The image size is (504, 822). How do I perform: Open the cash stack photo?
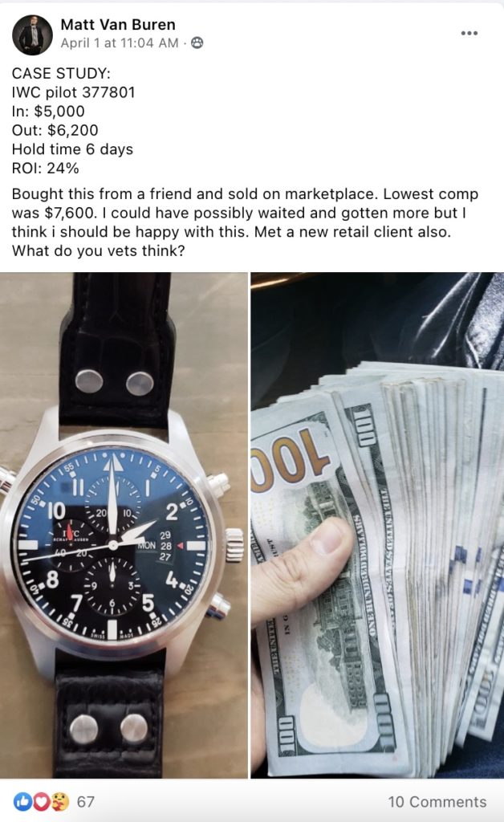click(x=377, y=525)
